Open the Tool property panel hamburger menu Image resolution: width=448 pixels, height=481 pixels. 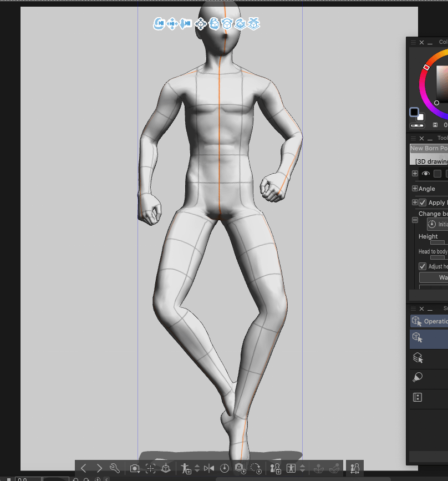[414, 138]
